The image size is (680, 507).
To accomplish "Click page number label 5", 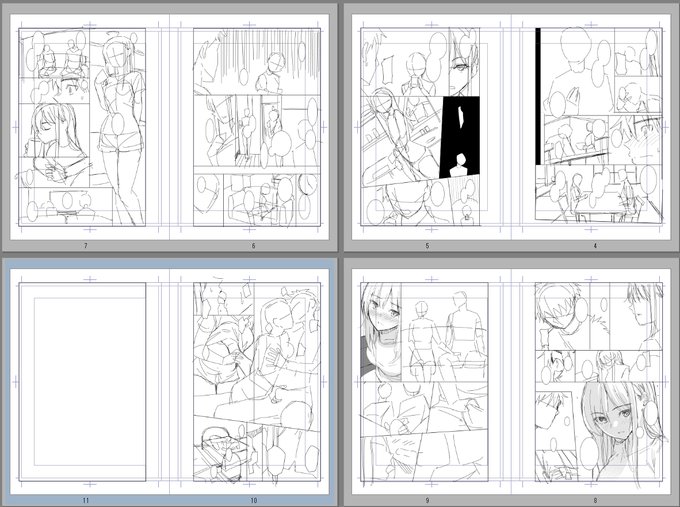I will point(427,246).
